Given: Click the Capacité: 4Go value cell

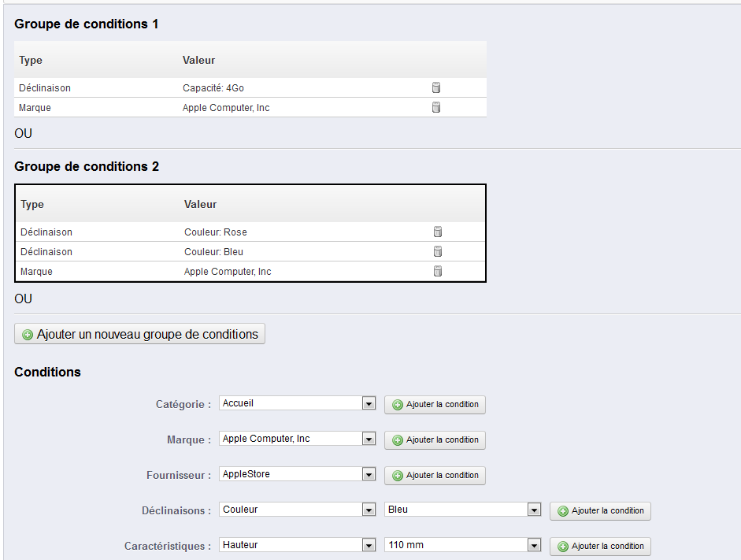Looking at the screenshot, I should click(x=213, y=88).
